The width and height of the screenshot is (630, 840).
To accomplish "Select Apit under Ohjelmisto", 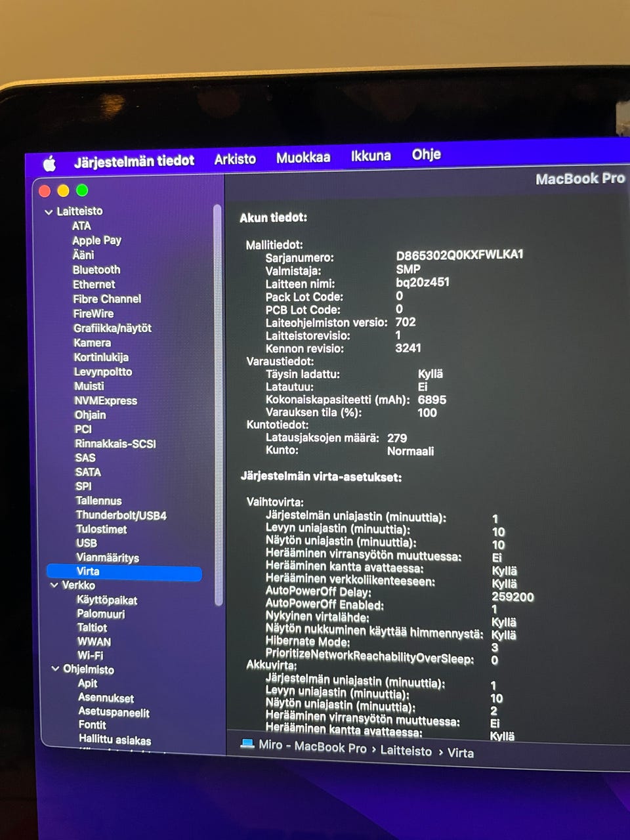I will click(x=87, y=683).
